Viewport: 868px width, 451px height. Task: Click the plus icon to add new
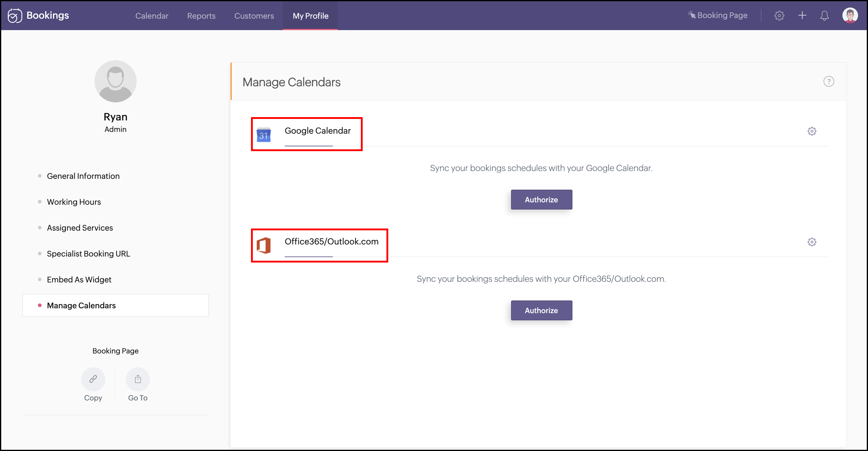click(802, 16)
